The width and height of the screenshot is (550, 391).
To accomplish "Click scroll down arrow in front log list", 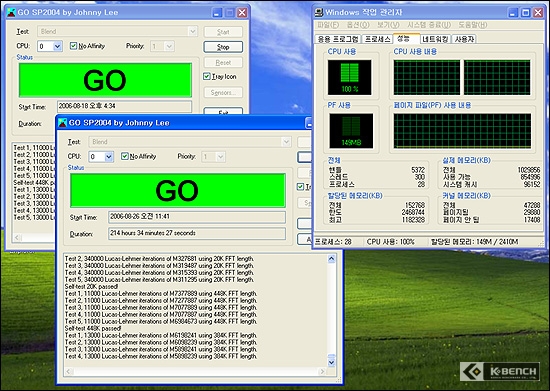I will (331, 362).
